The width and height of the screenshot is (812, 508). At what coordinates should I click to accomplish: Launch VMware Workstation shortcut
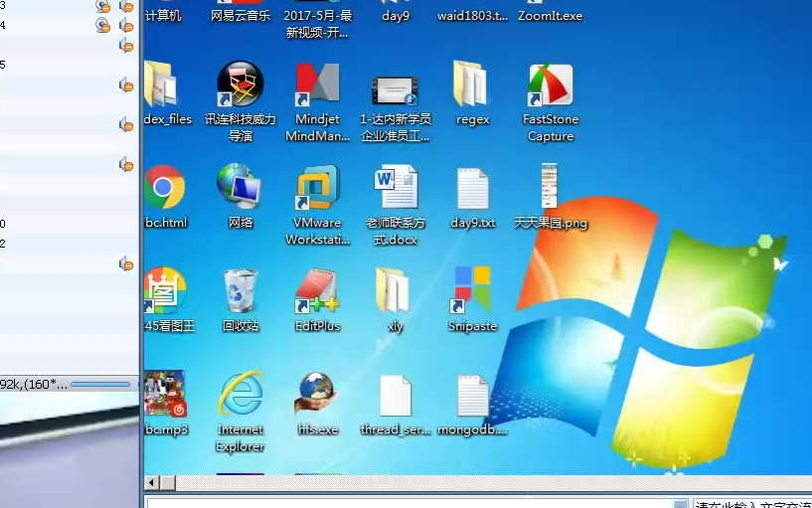click(x=317, y=188)
